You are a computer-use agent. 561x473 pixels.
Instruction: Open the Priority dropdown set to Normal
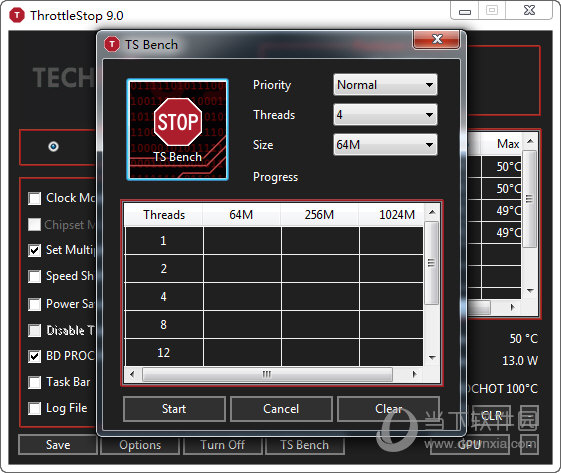[x=385, y=85]
